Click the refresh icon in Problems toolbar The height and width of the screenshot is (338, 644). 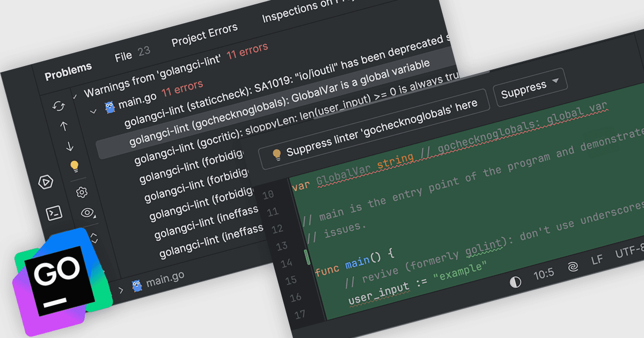[58, 106]
